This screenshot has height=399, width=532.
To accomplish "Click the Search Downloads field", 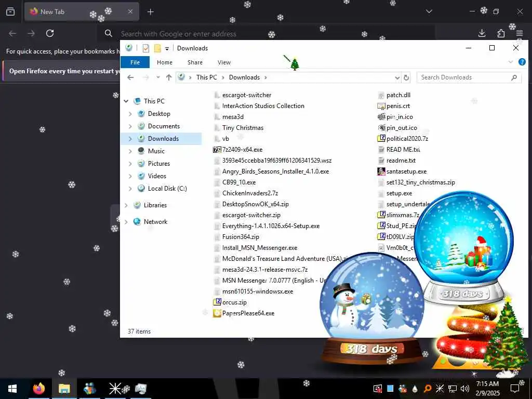I will click(x=469, y=77).
